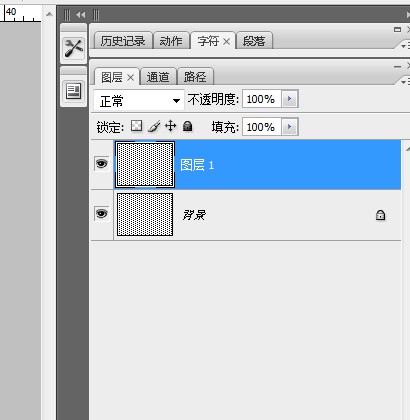Viewport: 410px width, 420px height.
Task: Switch to the 历史记录 tab
Action: tap(123, 41)
